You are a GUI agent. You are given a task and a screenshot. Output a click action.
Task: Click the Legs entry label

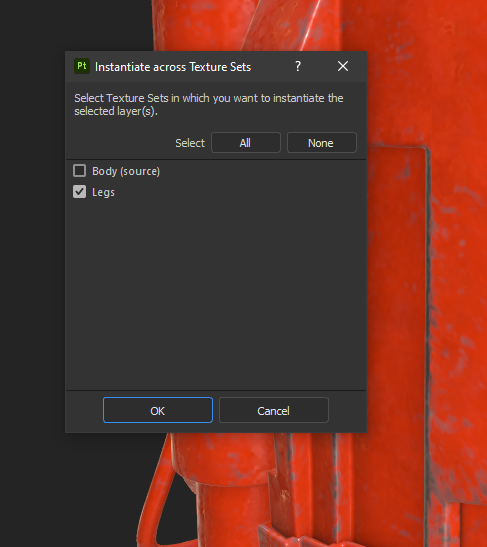click(103, 192)
